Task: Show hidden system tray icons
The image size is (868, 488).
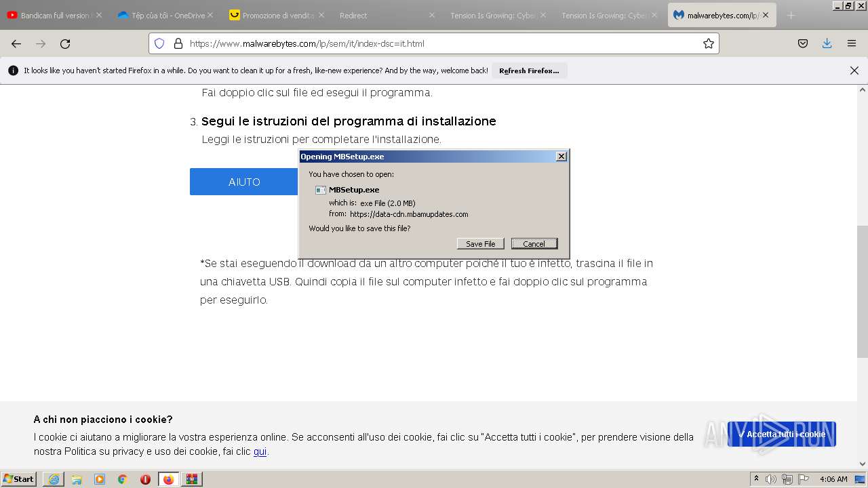Action: click(756, 479)
